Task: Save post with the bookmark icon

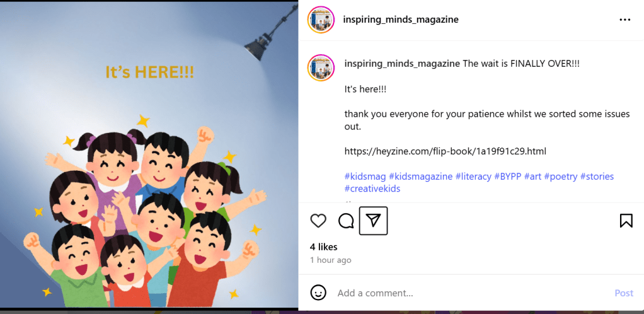Action: click(x=626, y=221)
